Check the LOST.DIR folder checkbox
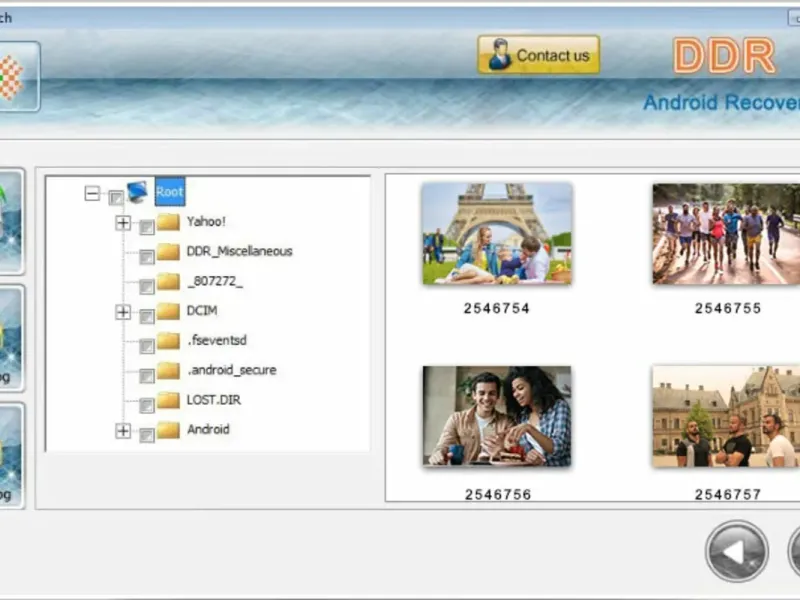Screen dimensions: 800x600 click(147, 406)
